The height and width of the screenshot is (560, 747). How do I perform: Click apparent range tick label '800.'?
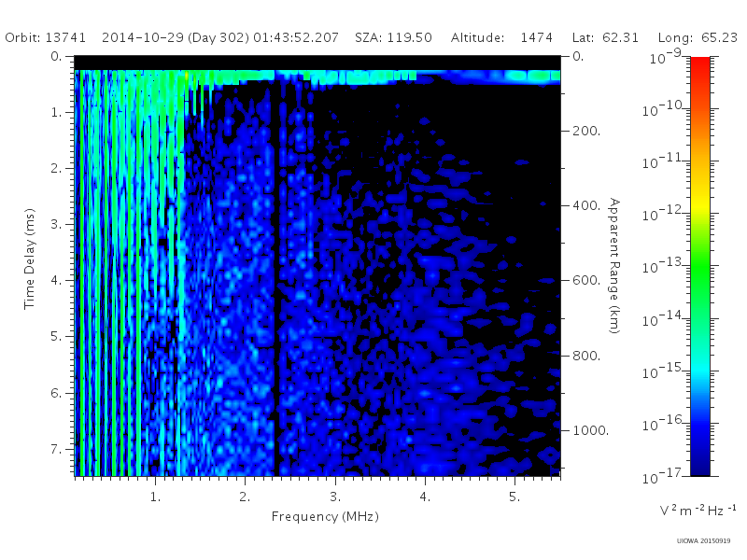pos(586,356)
